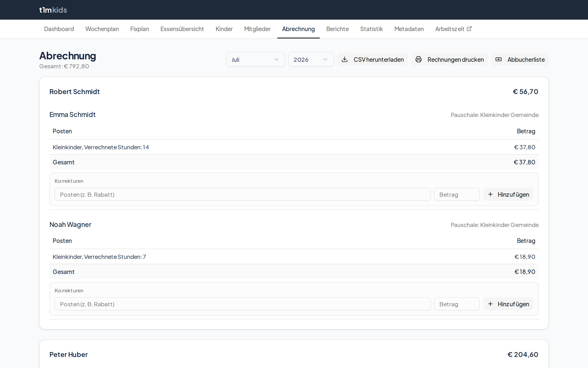Open the Arbeitszeit external link
Image resolution: width=588 pixels, height=368 pixels.
point(453,29)
